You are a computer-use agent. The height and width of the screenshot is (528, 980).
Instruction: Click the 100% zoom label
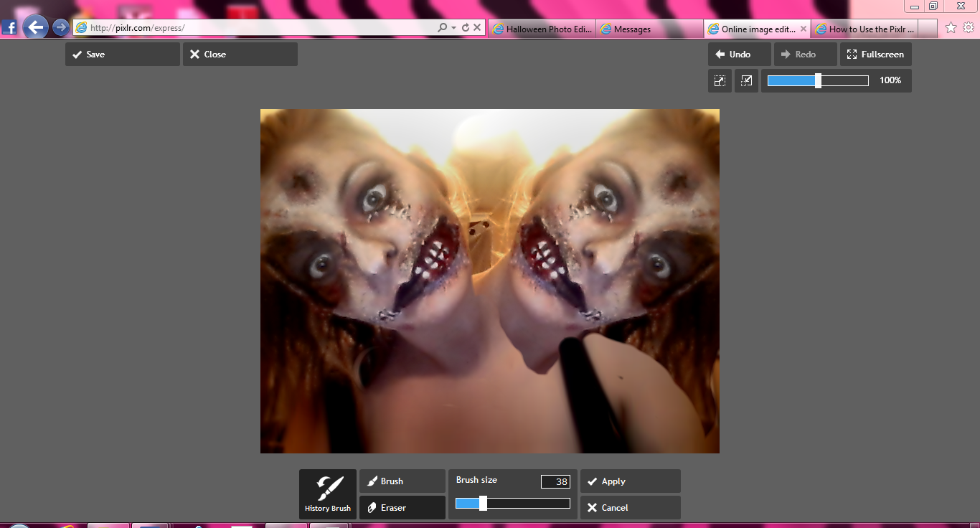point(890,81)
